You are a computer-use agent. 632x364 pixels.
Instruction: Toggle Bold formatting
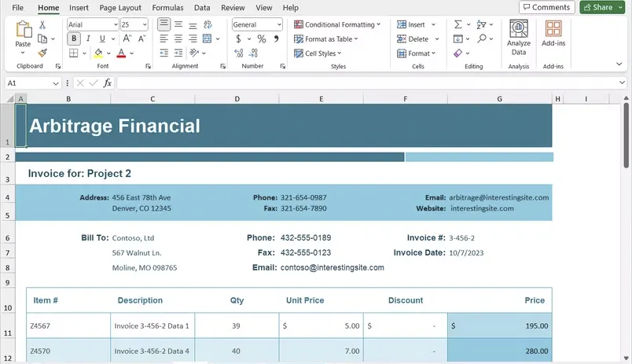(74, 39)
